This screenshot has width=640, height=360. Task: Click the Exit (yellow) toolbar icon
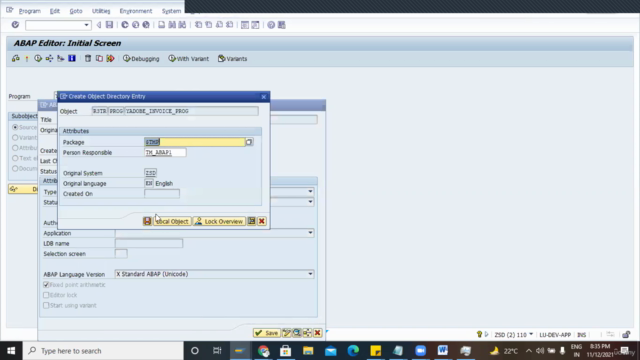tap(136, 25)
